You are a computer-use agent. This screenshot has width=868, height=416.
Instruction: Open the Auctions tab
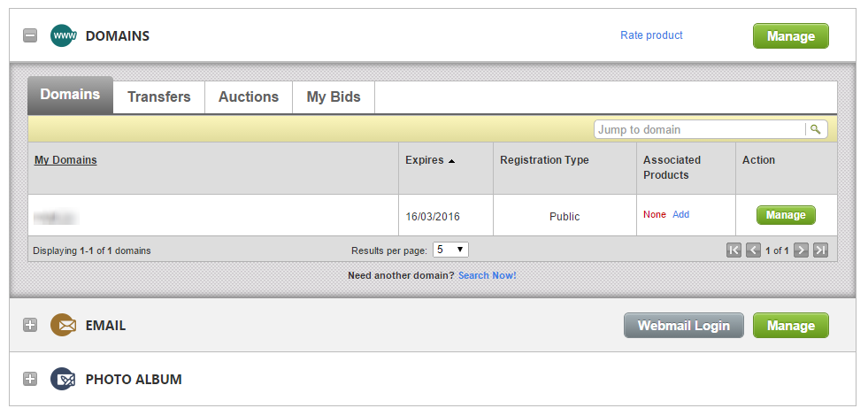(x=249, y=97)
